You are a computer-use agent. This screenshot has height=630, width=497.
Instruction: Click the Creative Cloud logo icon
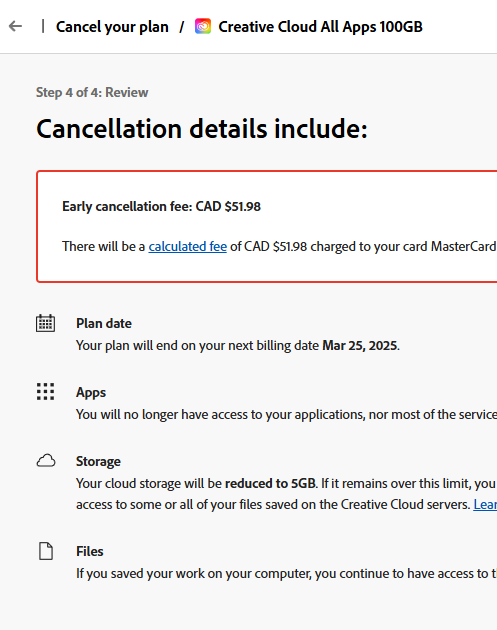pyautogui.click(x=203, y=27)
